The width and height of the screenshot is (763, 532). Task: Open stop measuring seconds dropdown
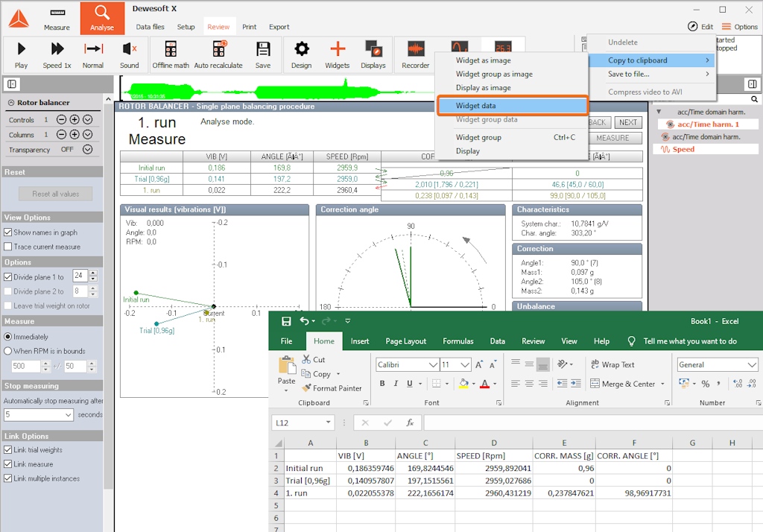pos(68,415)
